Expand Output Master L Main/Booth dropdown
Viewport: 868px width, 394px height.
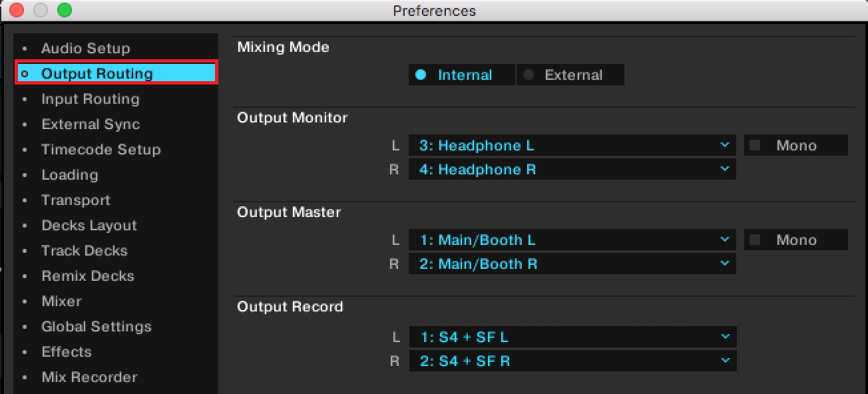tap(572, 240)
